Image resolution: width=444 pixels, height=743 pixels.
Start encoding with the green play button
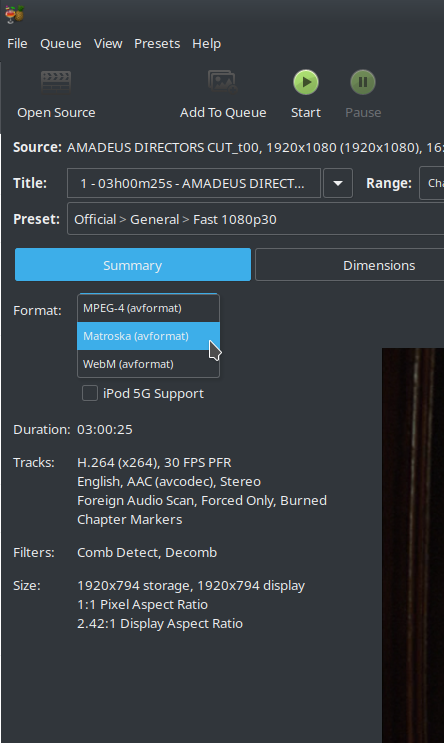coord(306,82)
